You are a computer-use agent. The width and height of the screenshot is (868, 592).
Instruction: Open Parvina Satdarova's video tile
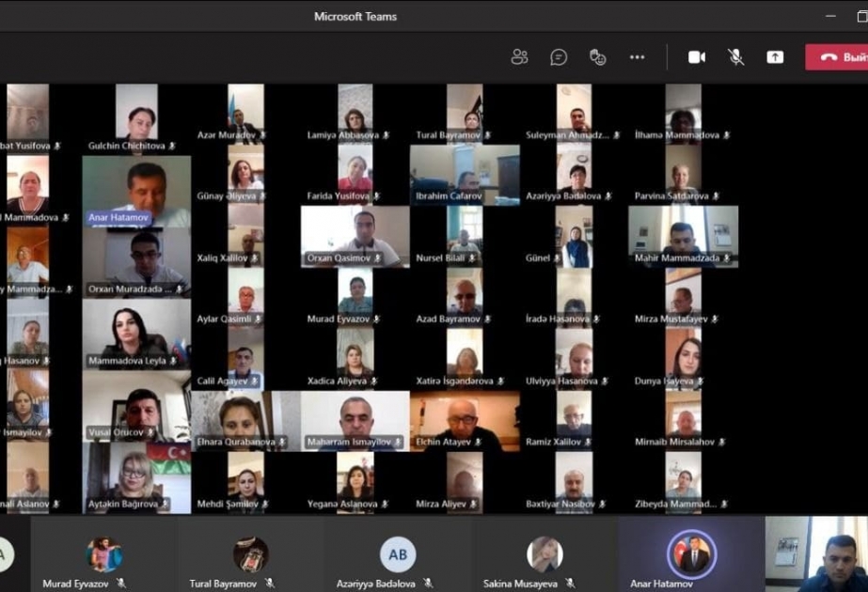683,175
